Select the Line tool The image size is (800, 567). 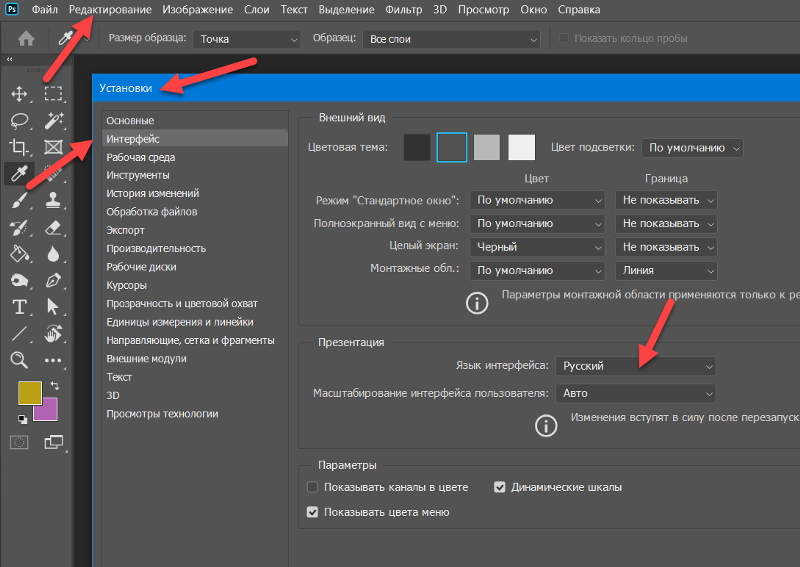pos(19,334)
